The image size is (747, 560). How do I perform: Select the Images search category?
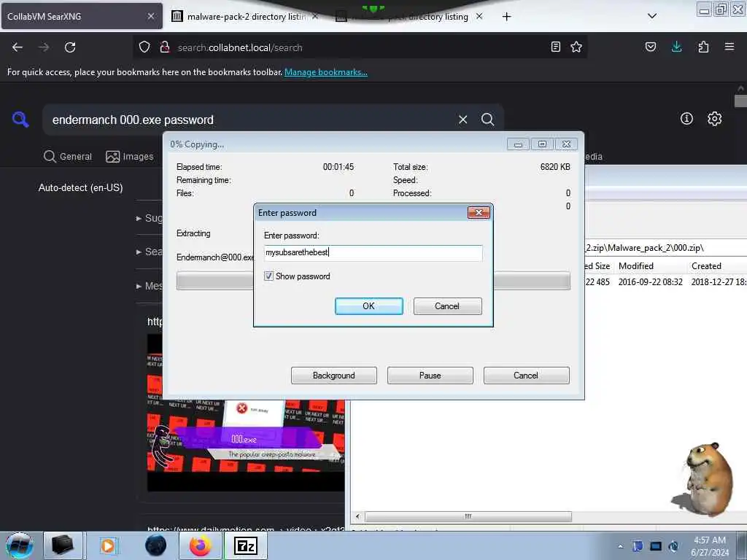click(130, 157)
